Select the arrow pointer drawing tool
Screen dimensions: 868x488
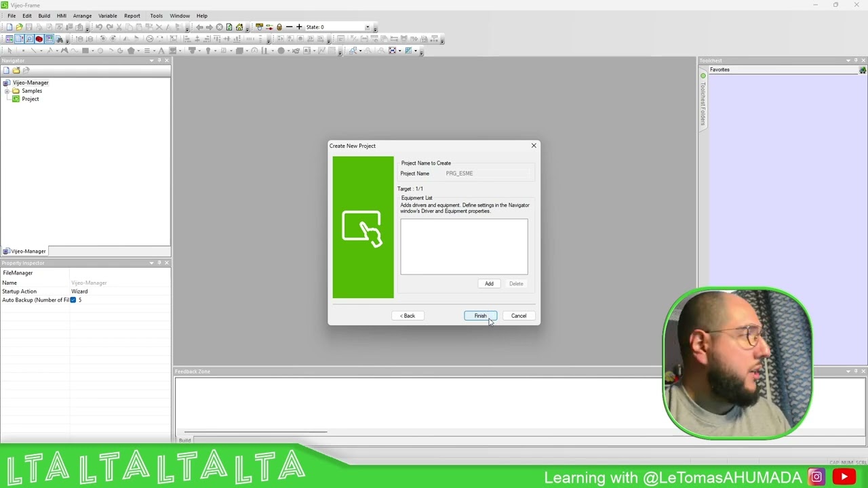[9, 51]
